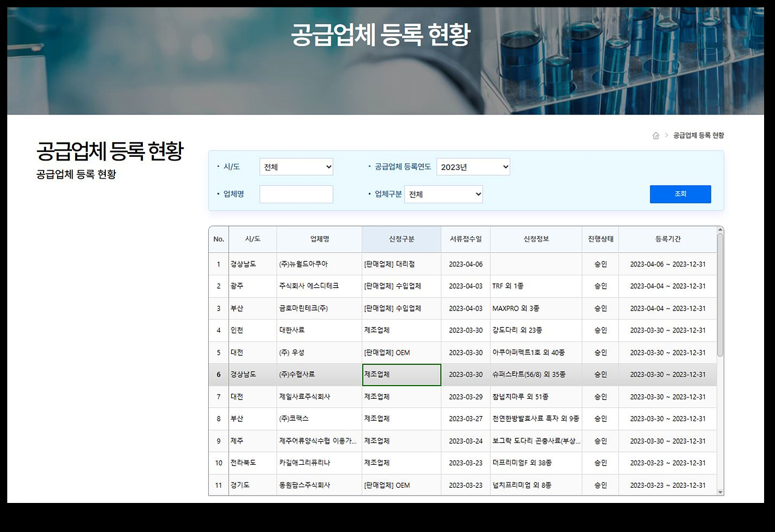This screenshot has width=775, height=532.
Task: Click the 등록기간 column header
Action: pos(667,239)
